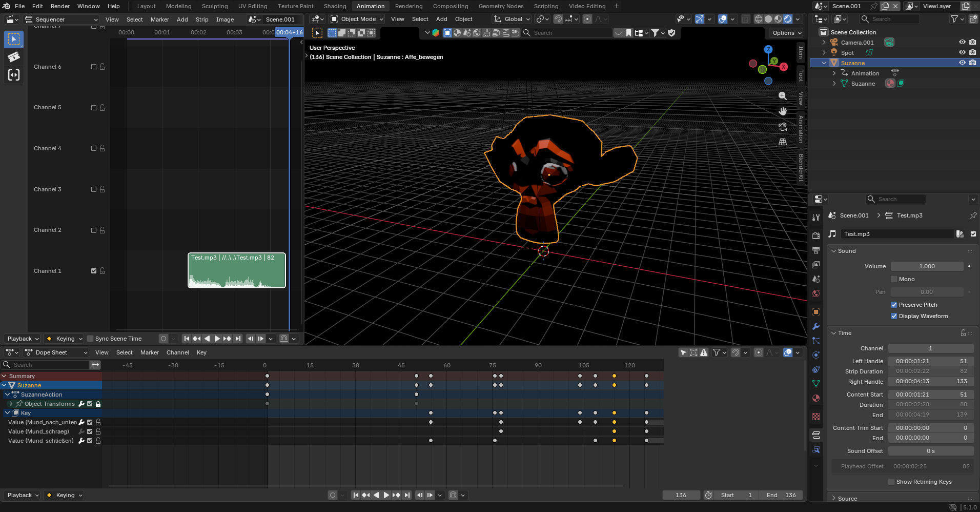Screen dimensions: 980x512
Task: Choose the sequencer Select tool
Action: click(x=14, y=39)
